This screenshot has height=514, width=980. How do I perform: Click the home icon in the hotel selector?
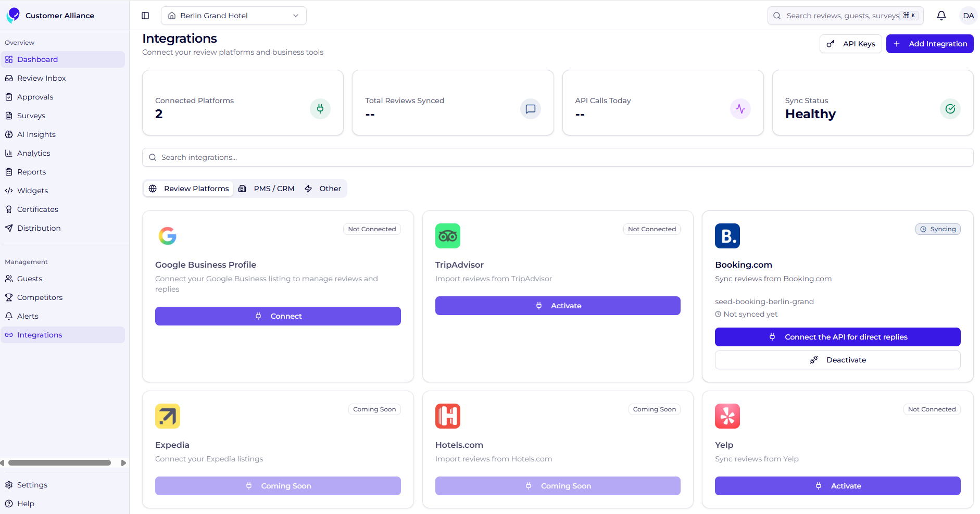172,16
